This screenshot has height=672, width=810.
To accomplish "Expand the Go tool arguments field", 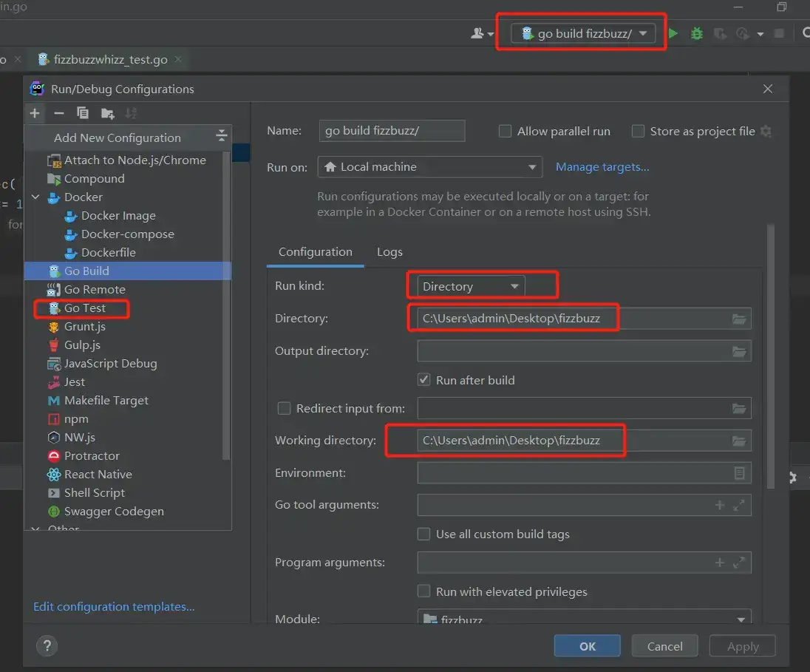I will pos(739,505).
